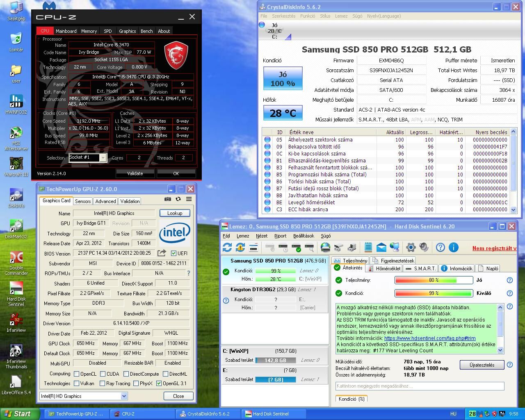Click the disk test checkmark icon in Hard Disk Sentinel toolbar
This screenshot has width=525, height=420.
296,247
